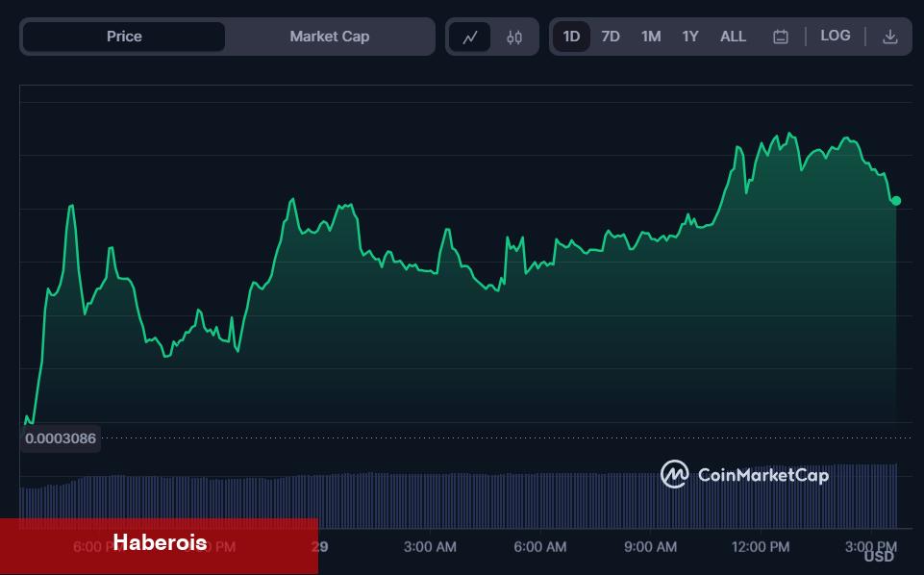Select the 1M time range
The height and width of the screenshot is (575, 924).
(x=651, y=37)
